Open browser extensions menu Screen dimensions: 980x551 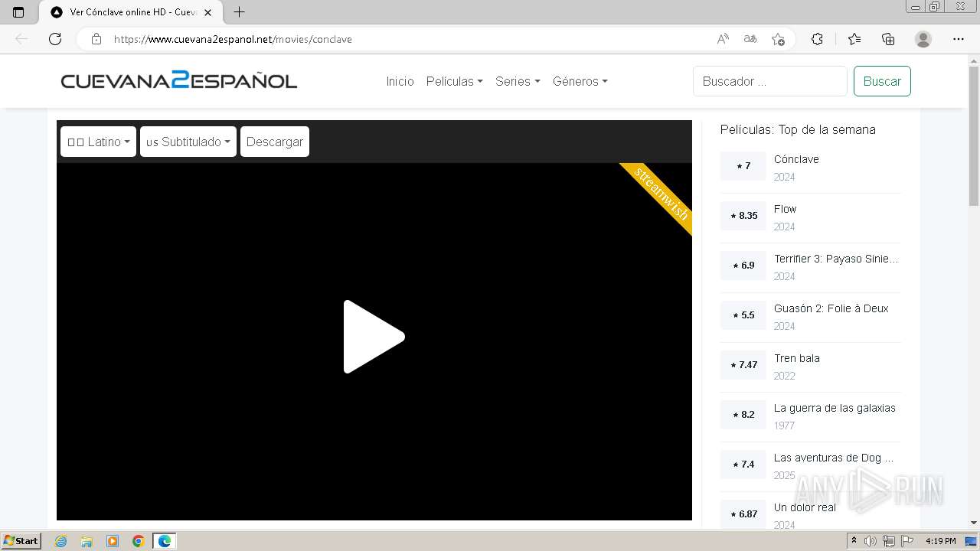coord(817,39)
